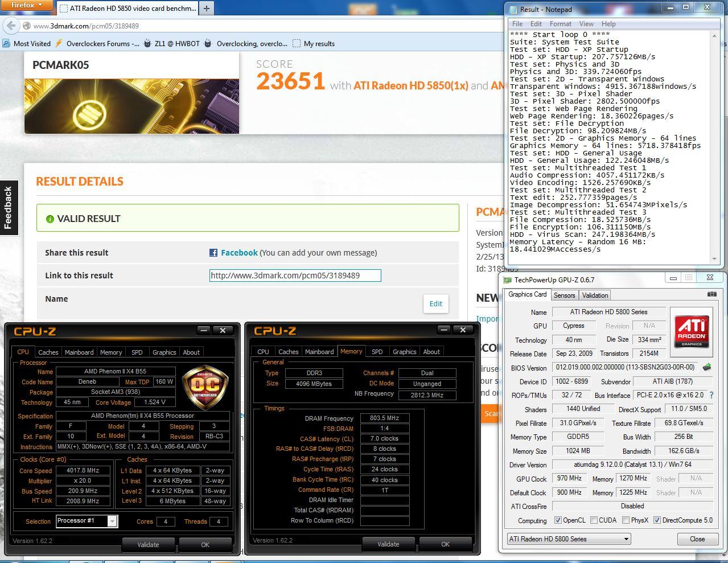Click OK in right CPU-Z window
Viewport: 728px width, 563px height.
[x=446, y=544]
